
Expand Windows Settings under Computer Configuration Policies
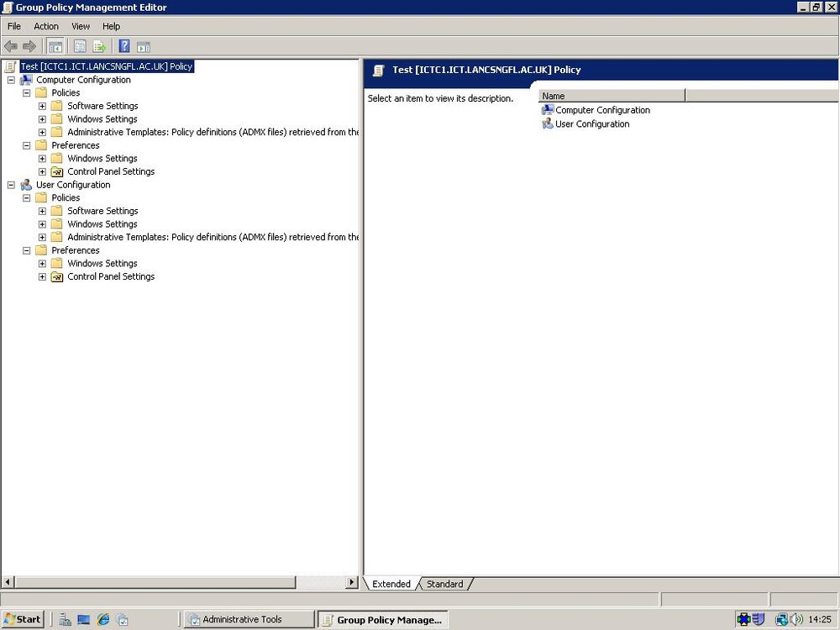(42, 119)
